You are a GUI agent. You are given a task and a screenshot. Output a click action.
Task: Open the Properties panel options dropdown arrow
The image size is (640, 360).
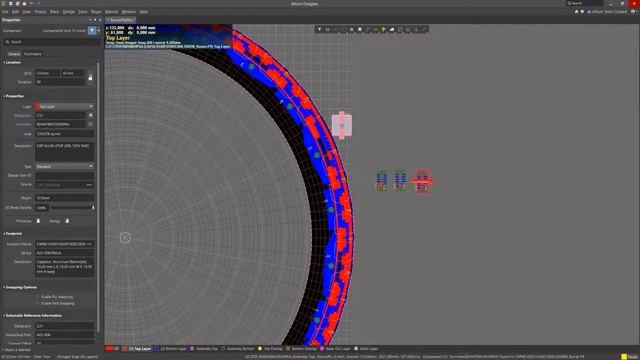pos(90,20)
